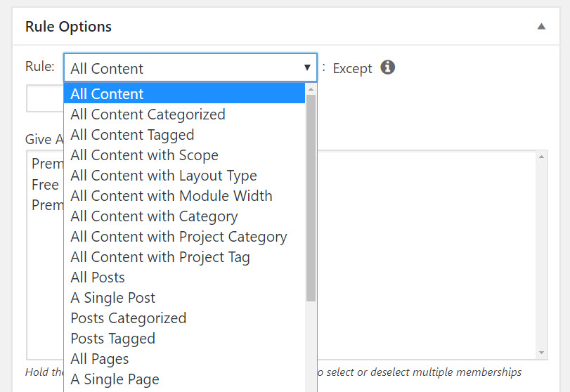The height and width of the screenshot is (392, 570).
Task: Select All Content with Module Width
Action: pyautogui.click(x=184, y=196)
